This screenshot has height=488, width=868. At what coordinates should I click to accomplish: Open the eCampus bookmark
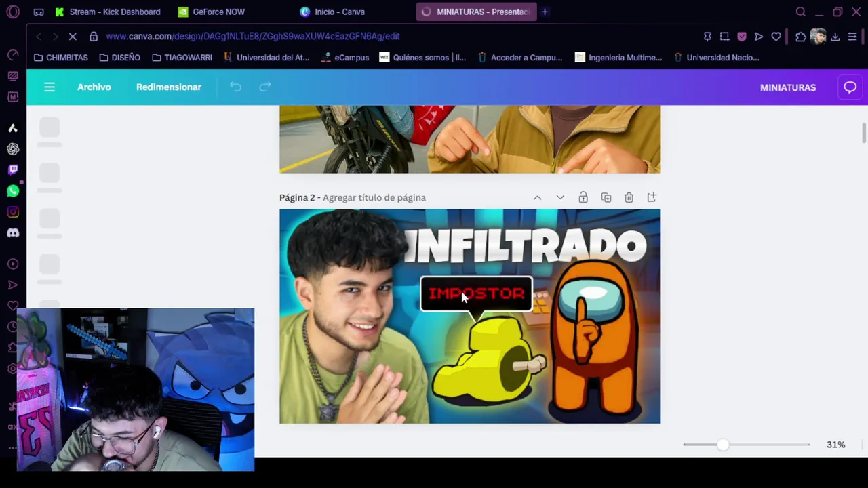coord(344,58)
